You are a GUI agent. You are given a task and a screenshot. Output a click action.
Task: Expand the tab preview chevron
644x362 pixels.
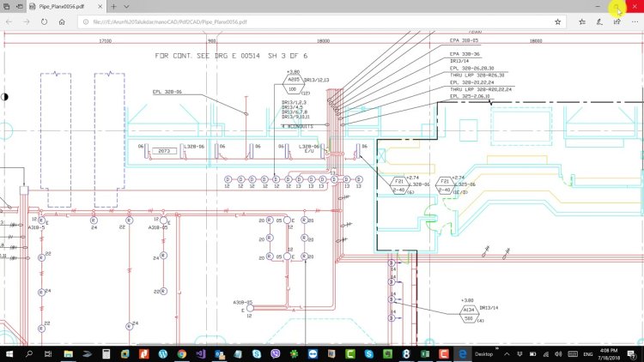126,6
